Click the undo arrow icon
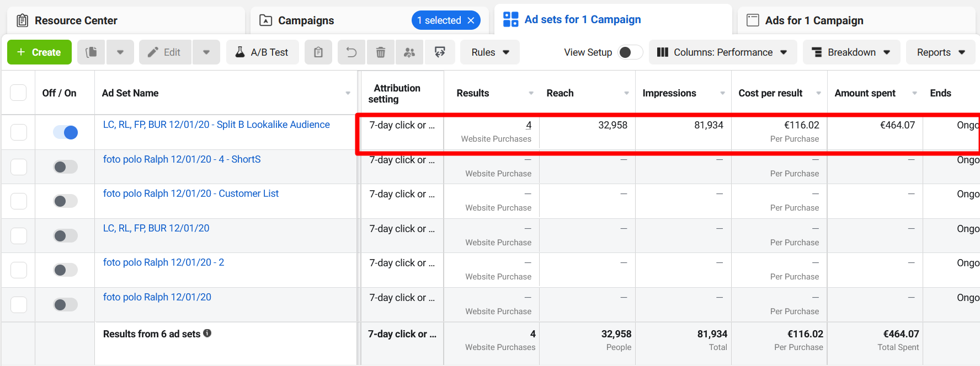 tap(351, 52)
